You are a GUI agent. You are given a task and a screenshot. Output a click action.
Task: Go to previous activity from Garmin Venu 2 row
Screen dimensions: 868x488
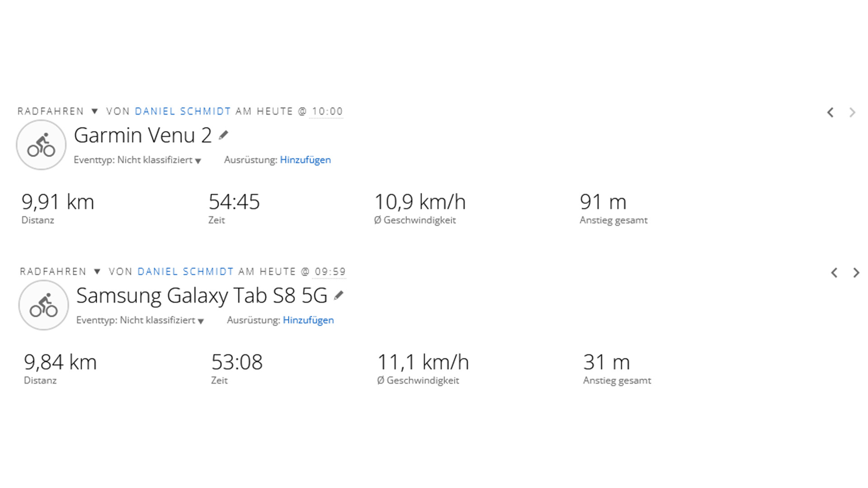click(x=830, y=113)
